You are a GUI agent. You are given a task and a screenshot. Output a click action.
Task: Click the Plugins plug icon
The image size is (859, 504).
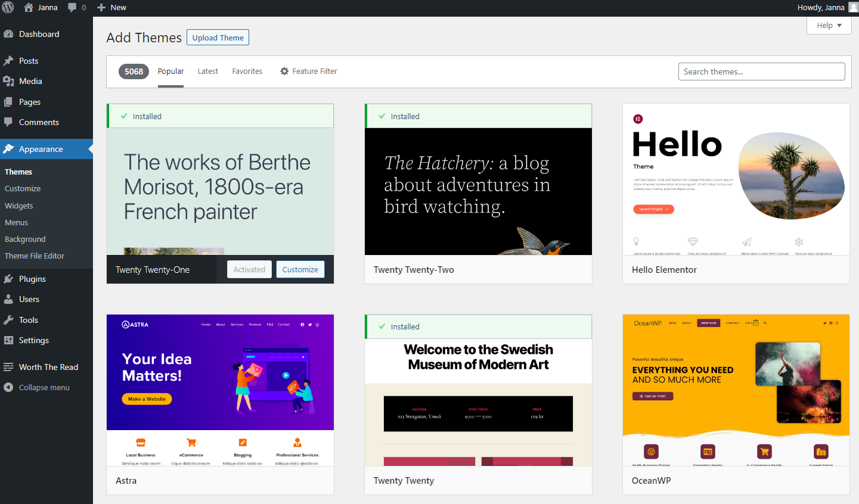(8, 279)
